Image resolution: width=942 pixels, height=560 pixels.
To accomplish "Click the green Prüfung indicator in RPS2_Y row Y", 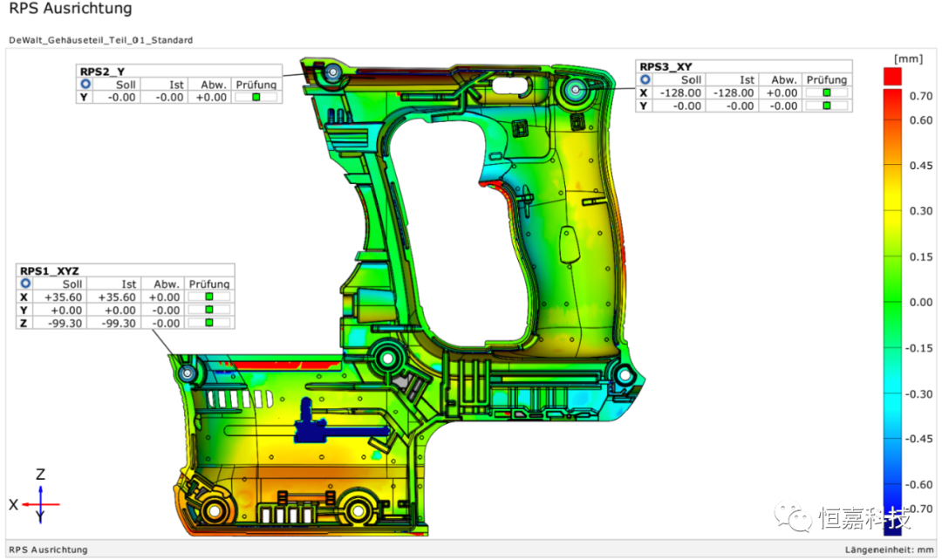I will [x=256, y=98].
